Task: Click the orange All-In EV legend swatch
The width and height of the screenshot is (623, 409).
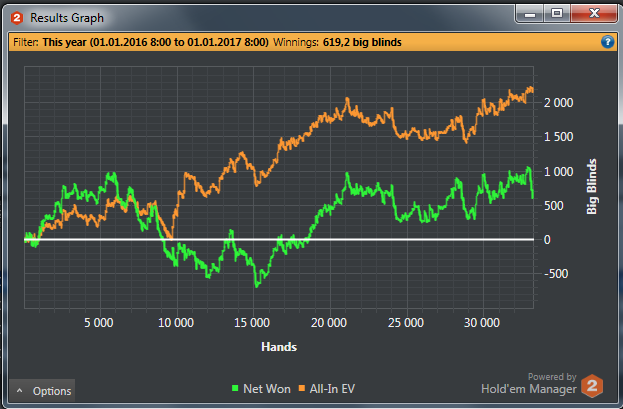Action: [x=302, y=388]
